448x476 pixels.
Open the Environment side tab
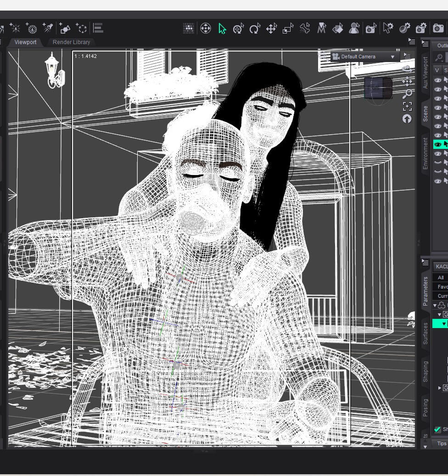click(x=425, y=153)
